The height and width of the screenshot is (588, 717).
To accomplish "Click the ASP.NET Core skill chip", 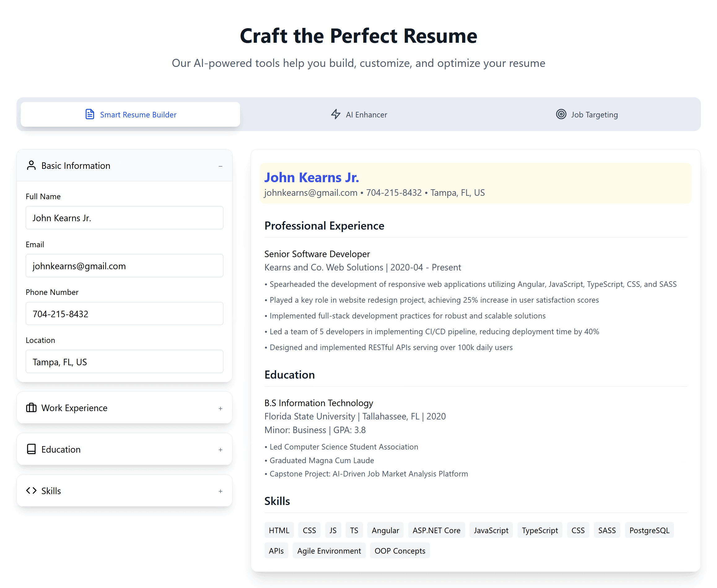I will 436,530.
